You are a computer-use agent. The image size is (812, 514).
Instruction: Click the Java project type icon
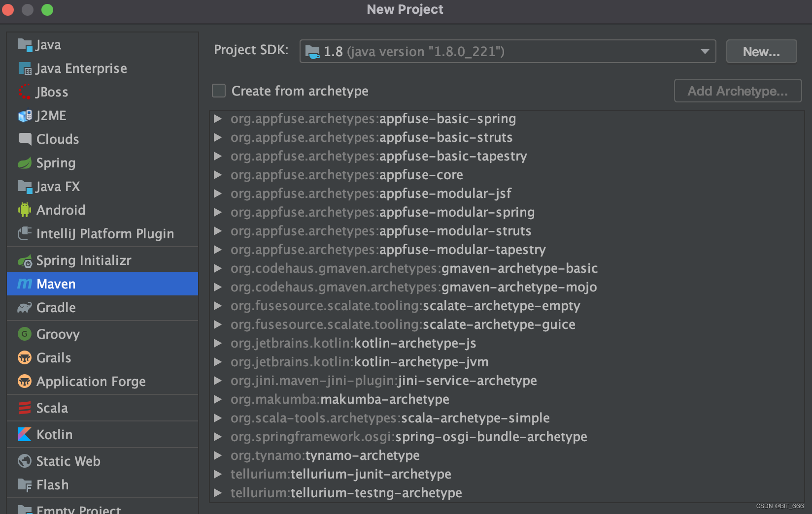25,45
